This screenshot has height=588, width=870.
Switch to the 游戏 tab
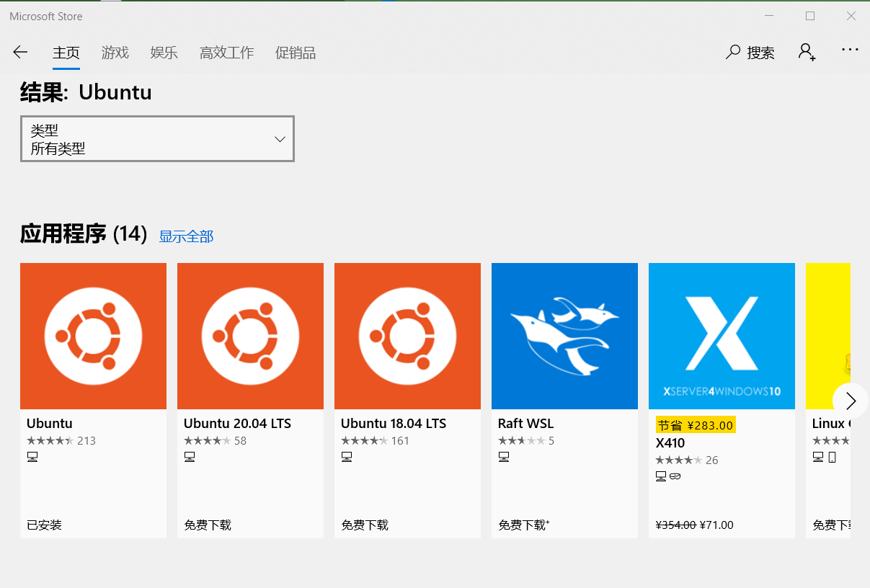115,53
